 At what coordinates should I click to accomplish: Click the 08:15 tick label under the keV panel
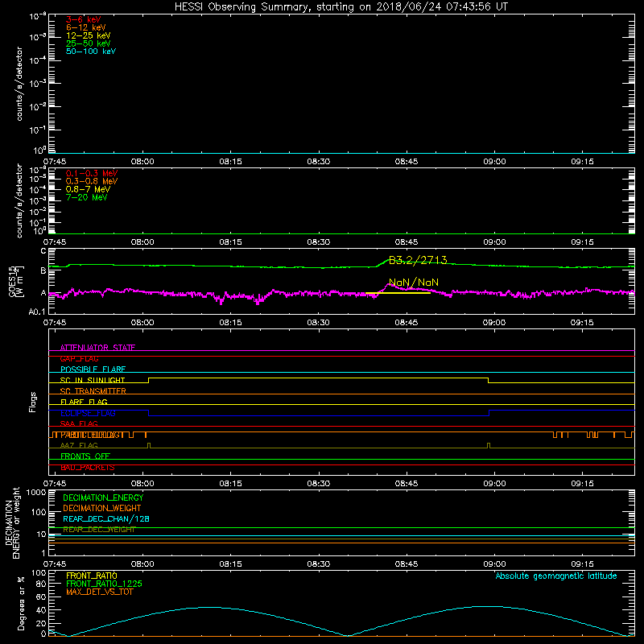tap(230, 162)
